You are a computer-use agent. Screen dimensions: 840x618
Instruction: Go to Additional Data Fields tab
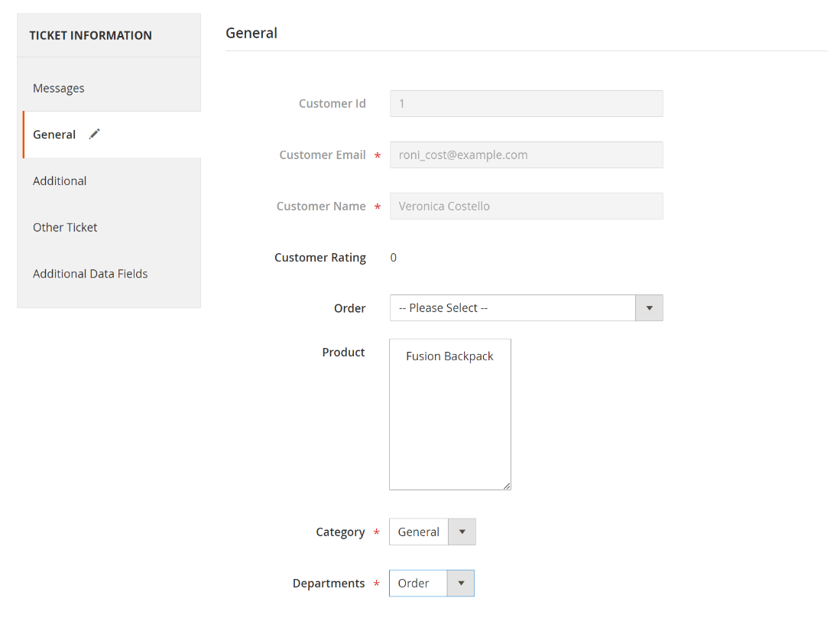pos(90,274)
